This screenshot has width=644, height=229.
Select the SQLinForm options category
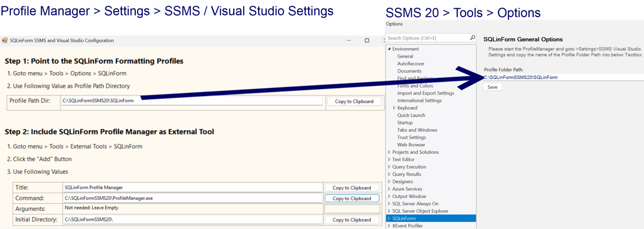pos(404,219)
